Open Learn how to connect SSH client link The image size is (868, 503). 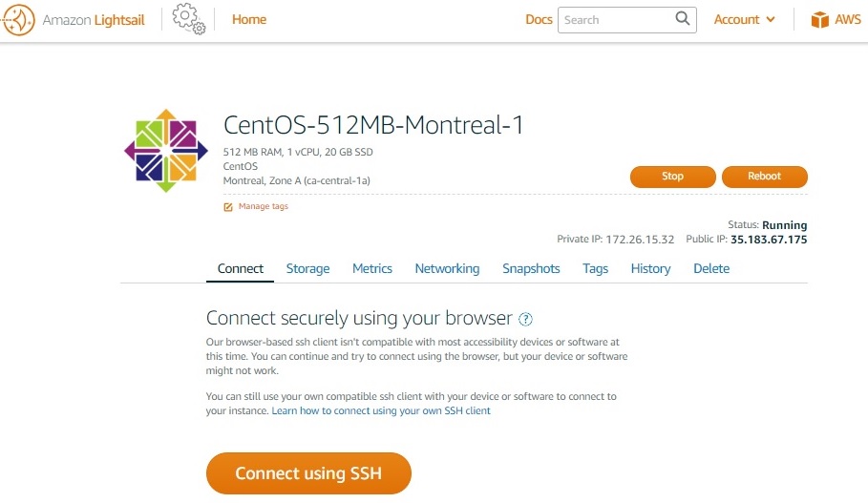click(381, 411)
